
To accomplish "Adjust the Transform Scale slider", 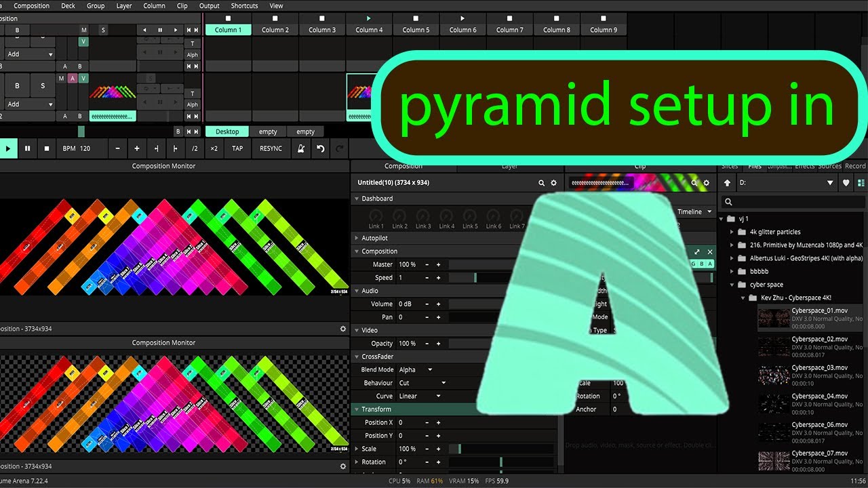I will [x=500, y=449].
